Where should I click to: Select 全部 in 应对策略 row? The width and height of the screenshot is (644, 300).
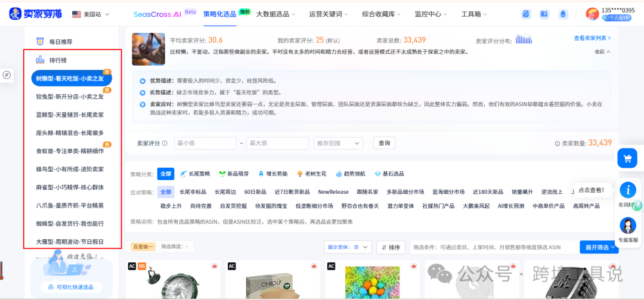166,192
